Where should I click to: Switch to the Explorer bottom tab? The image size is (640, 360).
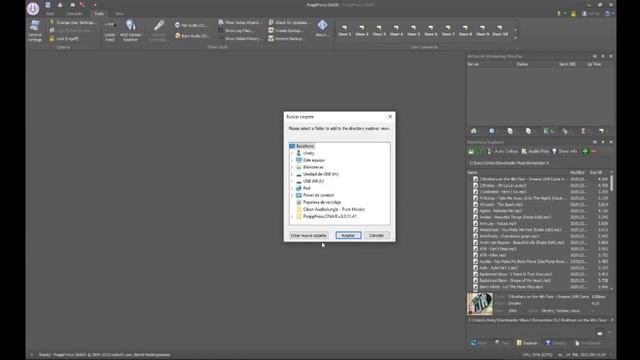click(x=527, y=343)
